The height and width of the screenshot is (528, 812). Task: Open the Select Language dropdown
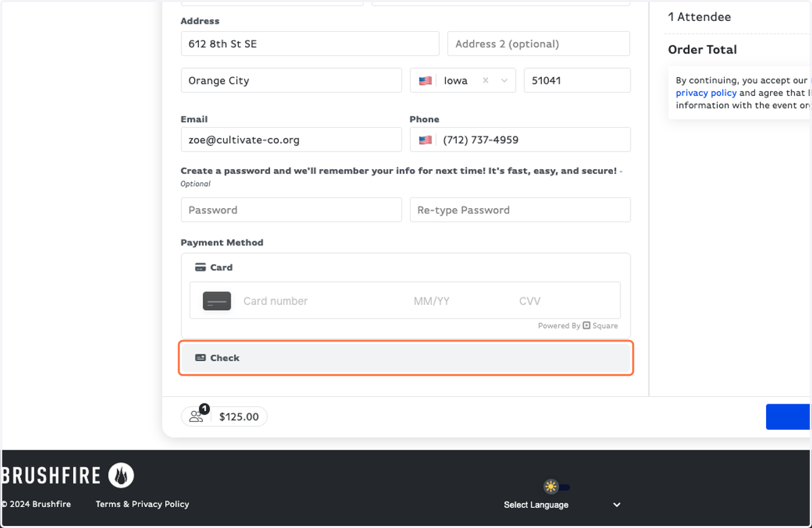pos(562,505)
